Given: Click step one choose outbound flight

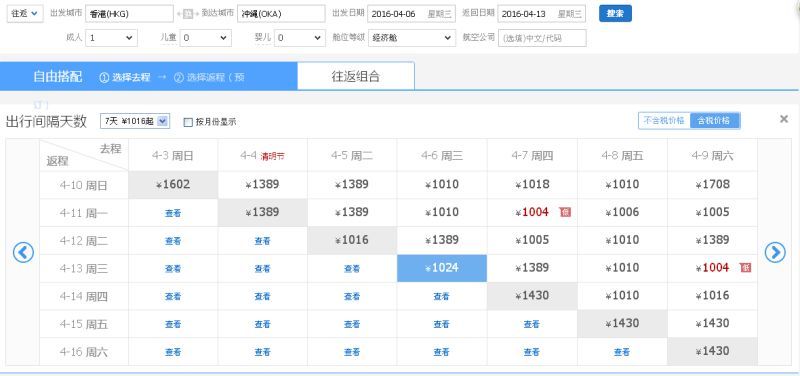Looking at the screenshot, I should 125,78.
